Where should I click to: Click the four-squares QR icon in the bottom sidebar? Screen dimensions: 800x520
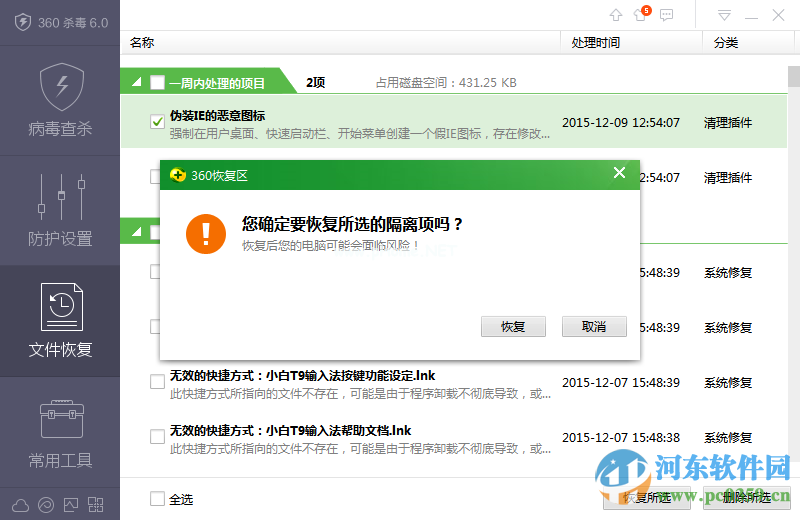point(96,504)
